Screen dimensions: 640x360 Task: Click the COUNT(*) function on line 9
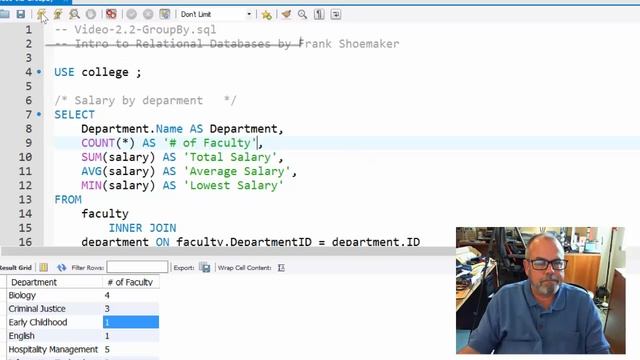(108, 143)
